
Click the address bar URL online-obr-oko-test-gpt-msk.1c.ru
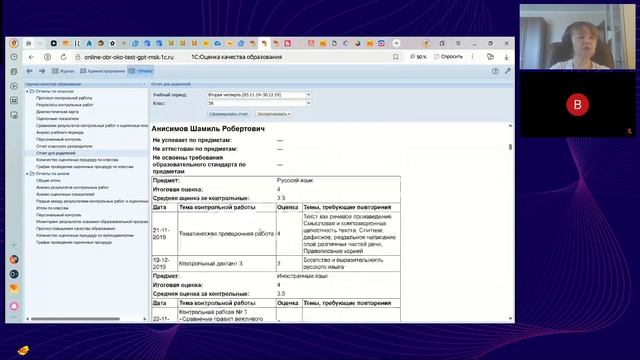point(129,57)
